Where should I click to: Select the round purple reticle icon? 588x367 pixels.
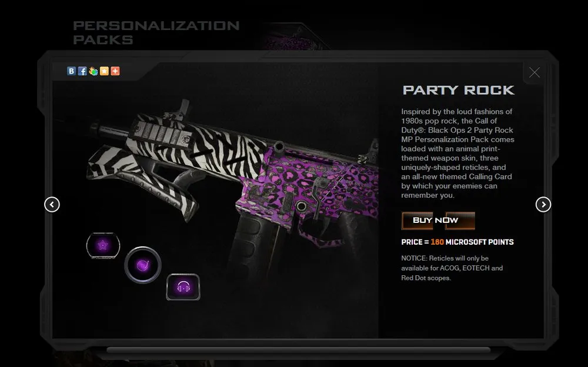pyautogui.click(x=143, y=265)
